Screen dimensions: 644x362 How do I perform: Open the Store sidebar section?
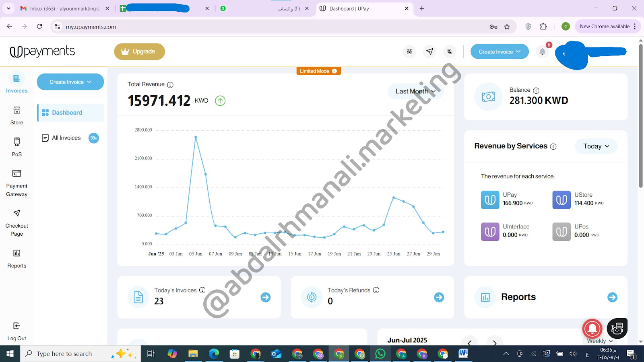click(17, 115)
